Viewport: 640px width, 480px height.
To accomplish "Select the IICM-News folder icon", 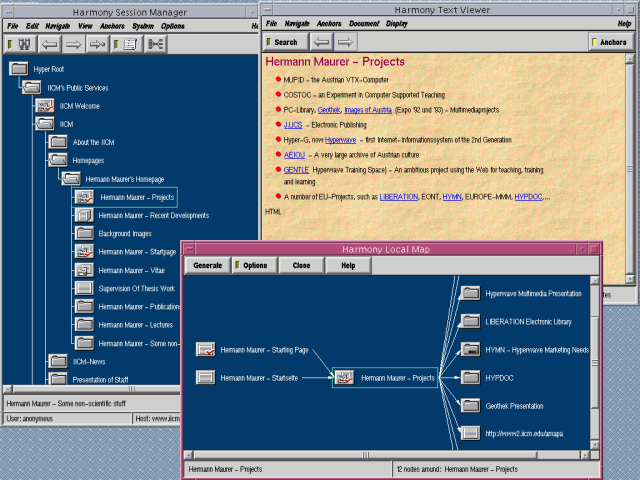I will pyautogui.click(x=58, y=361).
